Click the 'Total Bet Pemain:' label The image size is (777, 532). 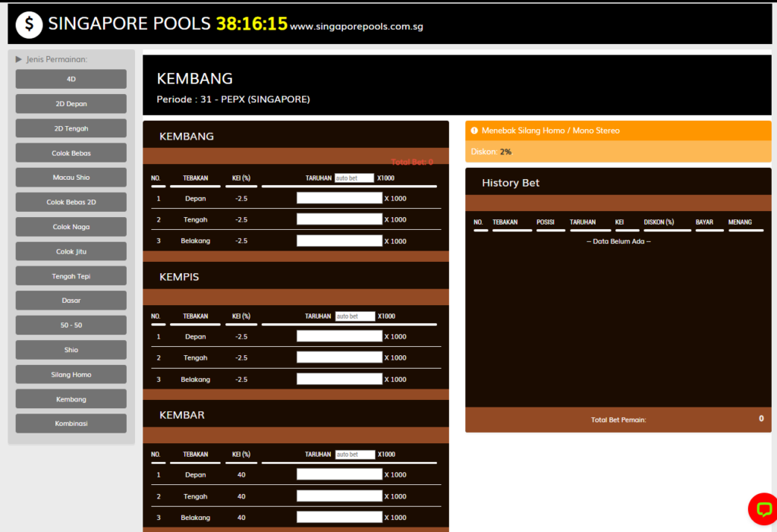[x=618, y=420]
